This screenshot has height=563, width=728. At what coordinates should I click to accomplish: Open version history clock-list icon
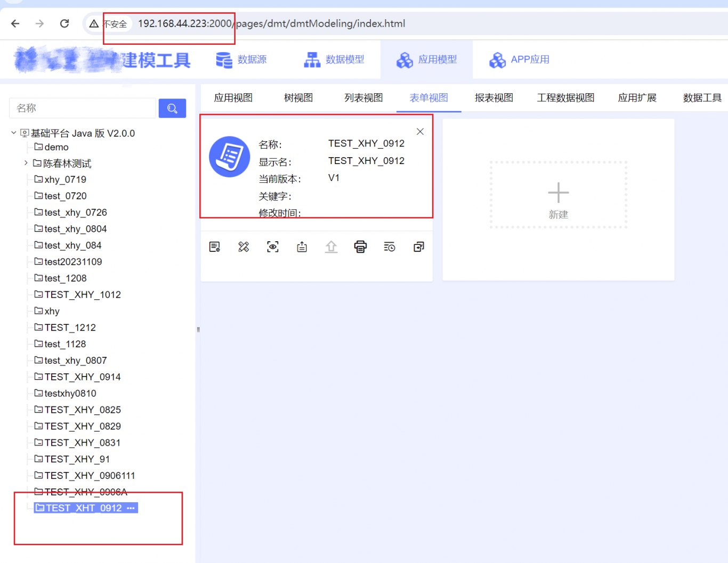point(390,247)
